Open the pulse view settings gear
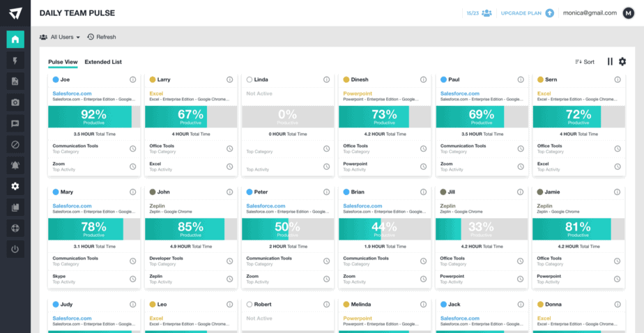 point(622,61)
